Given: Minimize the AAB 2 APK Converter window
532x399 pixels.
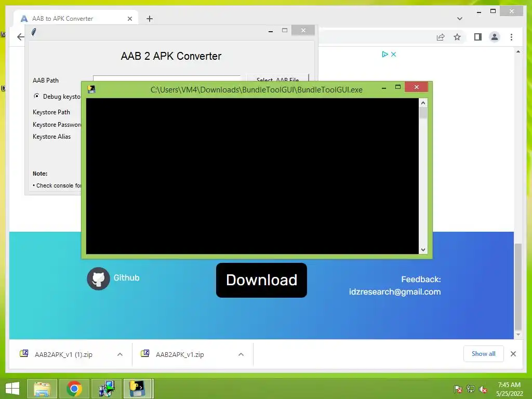Looking at the screenshot, I should pos(270,31).
